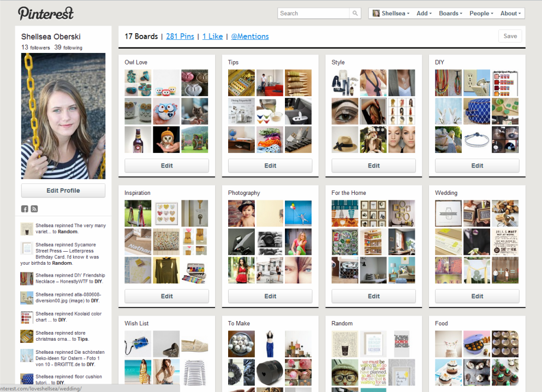Screen dimensions: 542x392
Task: Click inside the Search field
Action: coord(313,14)
